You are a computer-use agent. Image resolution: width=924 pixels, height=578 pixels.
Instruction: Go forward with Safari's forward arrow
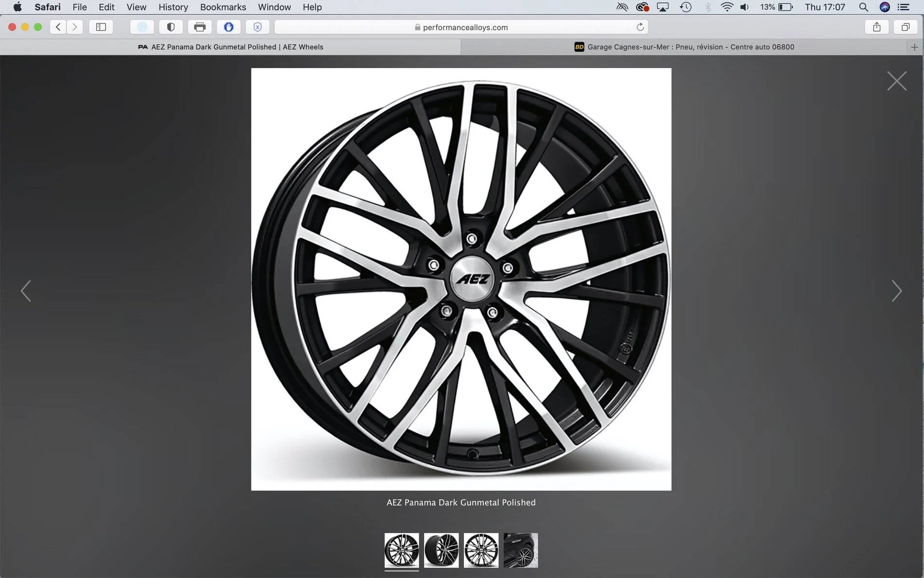[74, 27]
